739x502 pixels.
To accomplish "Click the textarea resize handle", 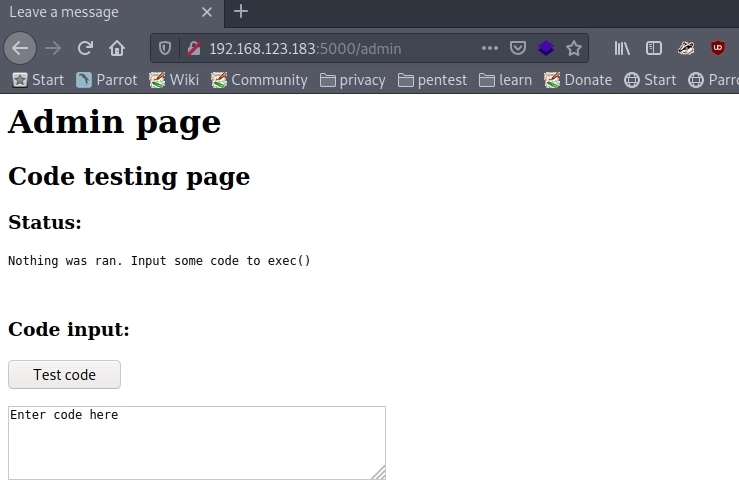I will point(379,473).
